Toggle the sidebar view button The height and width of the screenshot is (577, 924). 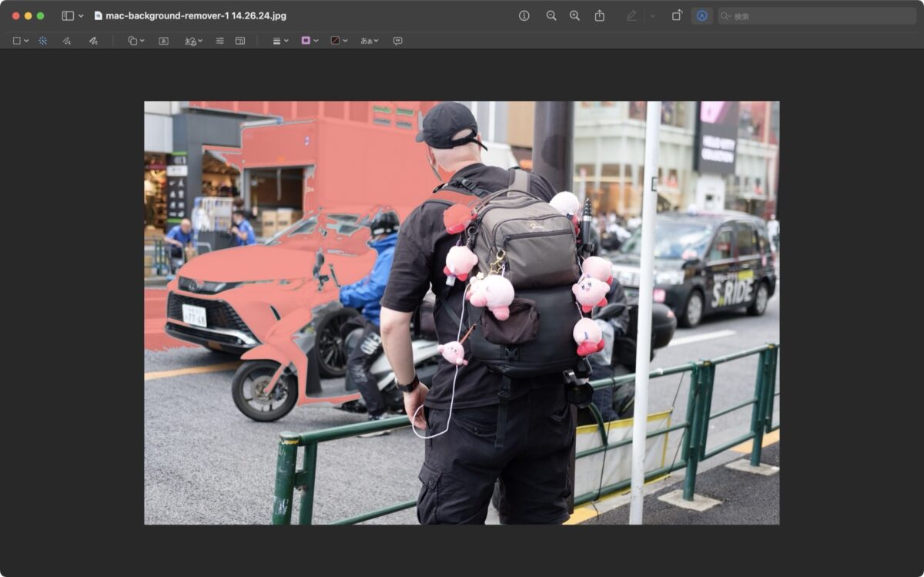point(68,15)
